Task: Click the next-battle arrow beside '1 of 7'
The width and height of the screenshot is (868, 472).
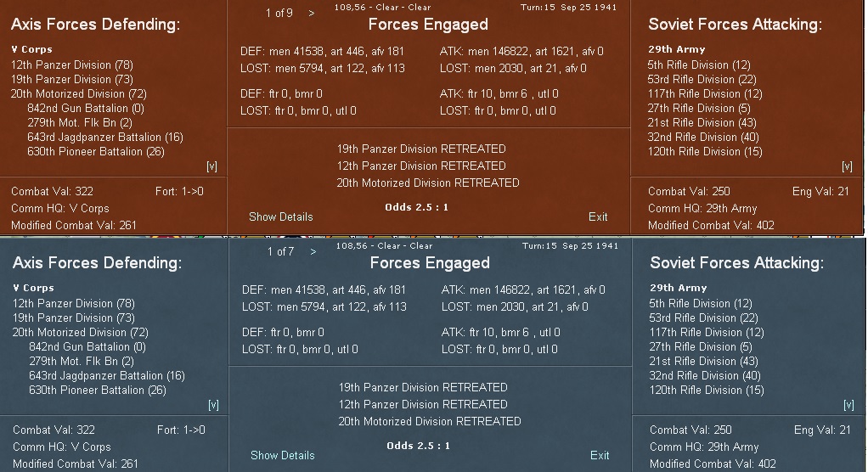Action: coord(313,251)
